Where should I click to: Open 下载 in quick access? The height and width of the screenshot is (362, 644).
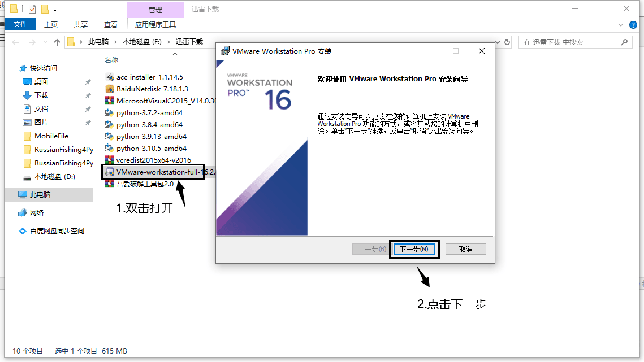(41, 95)
